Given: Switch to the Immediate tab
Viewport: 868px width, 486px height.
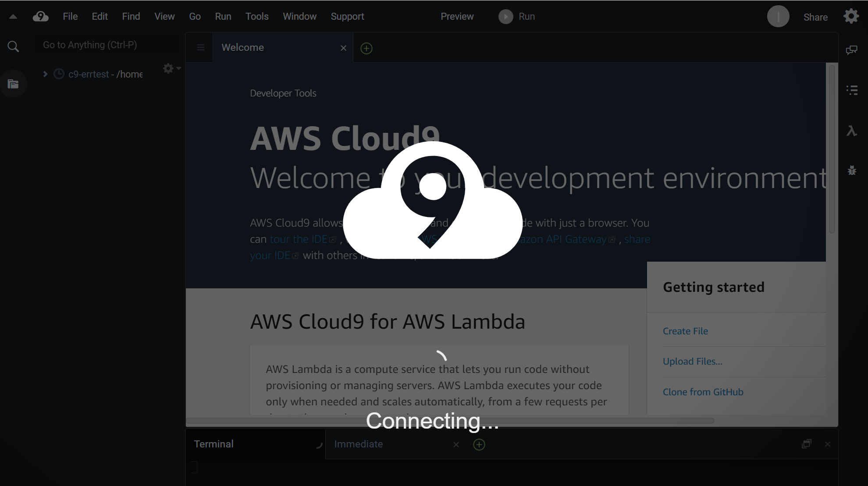Looking at the screenshot, I should (x=358, y=444).
